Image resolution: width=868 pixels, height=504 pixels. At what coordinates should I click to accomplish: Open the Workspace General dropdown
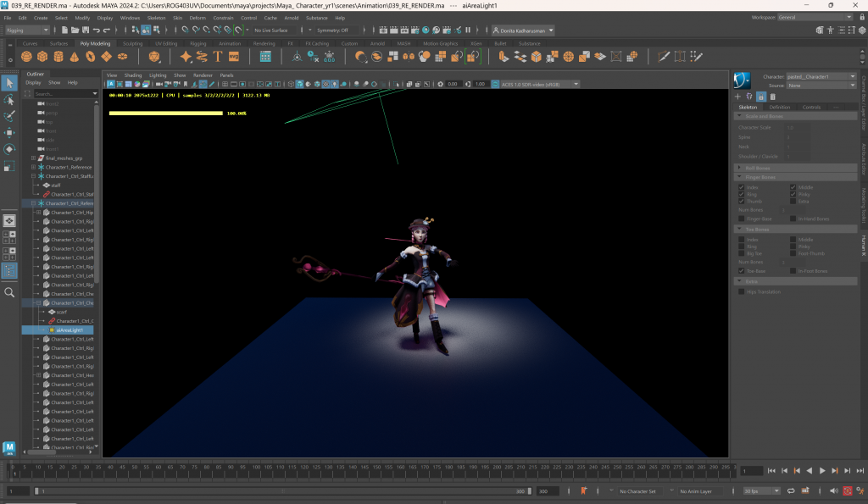point(815,17)
